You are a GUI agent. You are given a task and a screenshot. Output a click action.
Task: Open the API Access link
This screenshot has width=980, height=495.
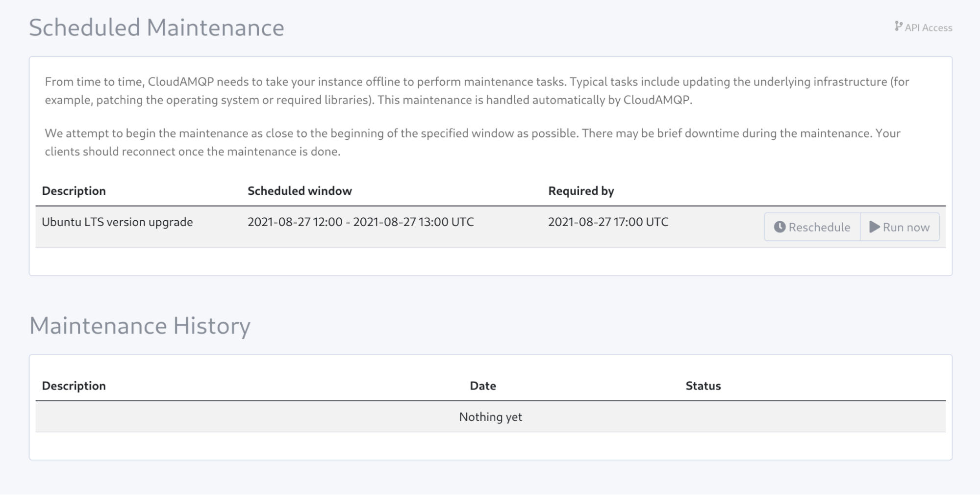(x=923, y=27)
